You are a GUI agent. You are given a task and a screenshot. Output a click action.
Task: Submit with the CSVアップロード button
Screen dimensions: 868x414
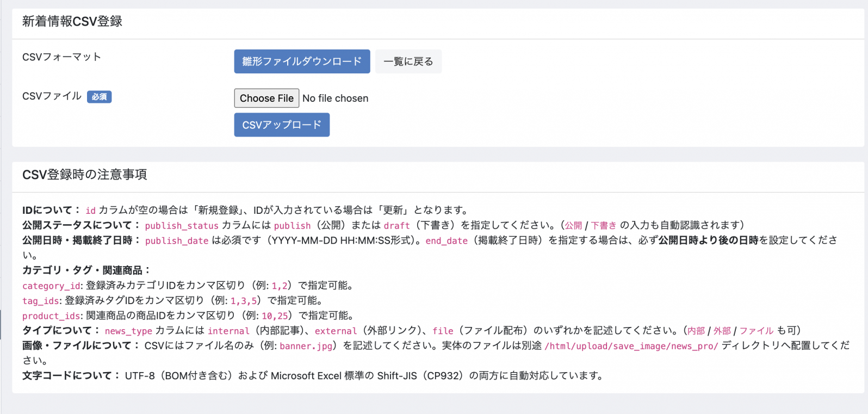[x=282, y=125]
